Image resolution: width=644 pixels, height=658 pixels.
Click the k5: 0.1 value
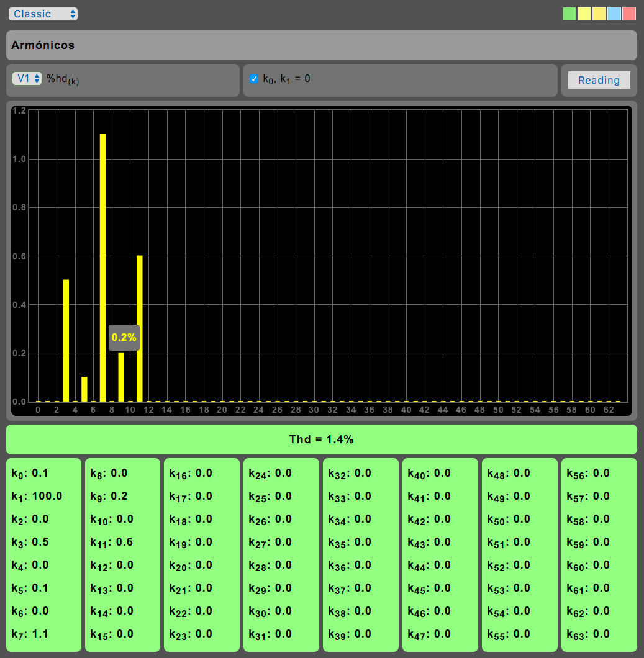pos(30,588)
